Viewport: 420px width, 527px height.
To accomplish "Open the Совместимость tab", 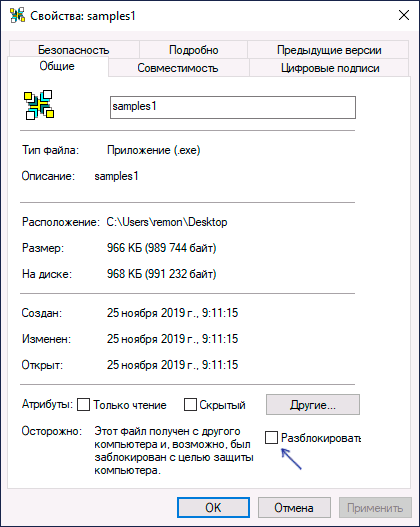I will pyautogui.click(x=178, y=68).
